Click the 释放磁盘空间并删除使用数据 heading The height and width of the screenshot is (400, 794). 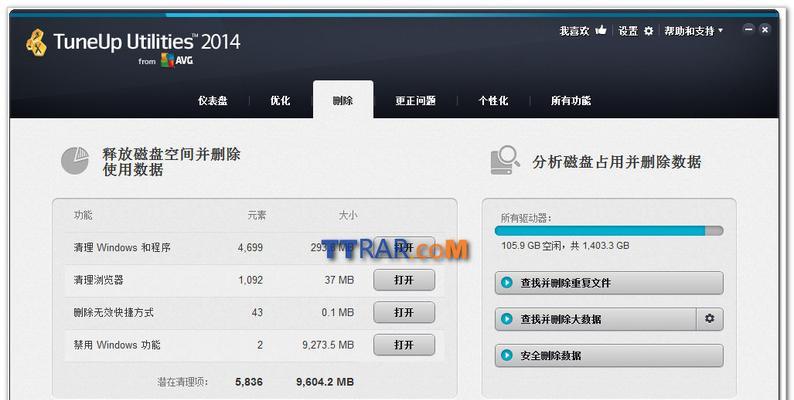171,162
